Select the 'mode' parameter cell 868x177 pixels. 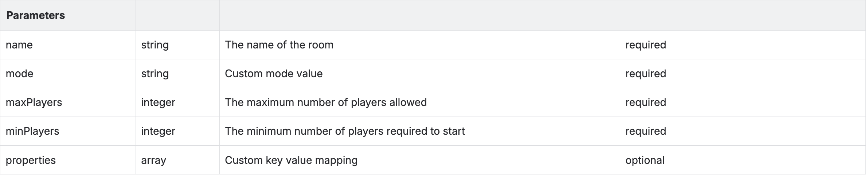pyautogui.click(x=20, y=74)
